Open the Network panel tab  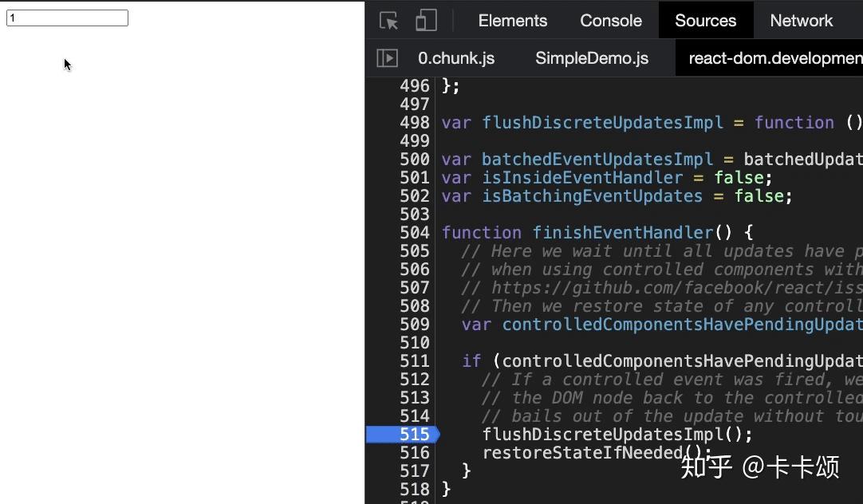click(x=801, y=21)
